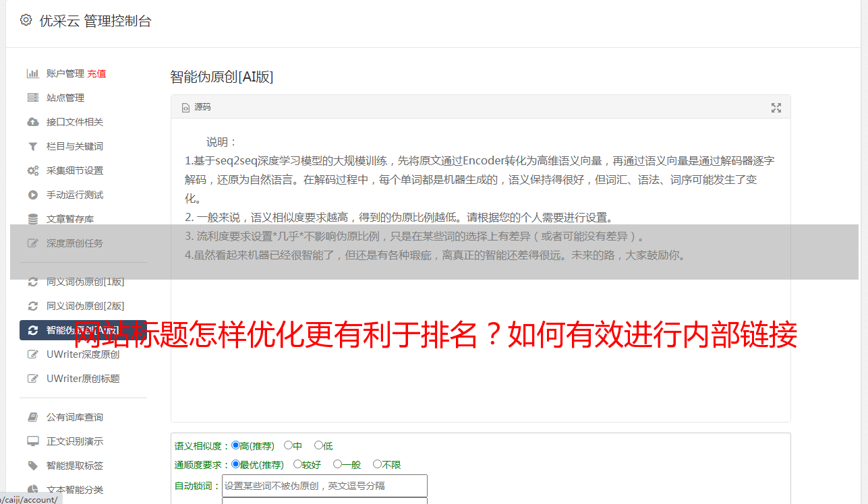868x504 pixels.
Task: Click the gear icon beside 优采云 管理控制台
Action: pyautogui.click(x=26, y=20)
